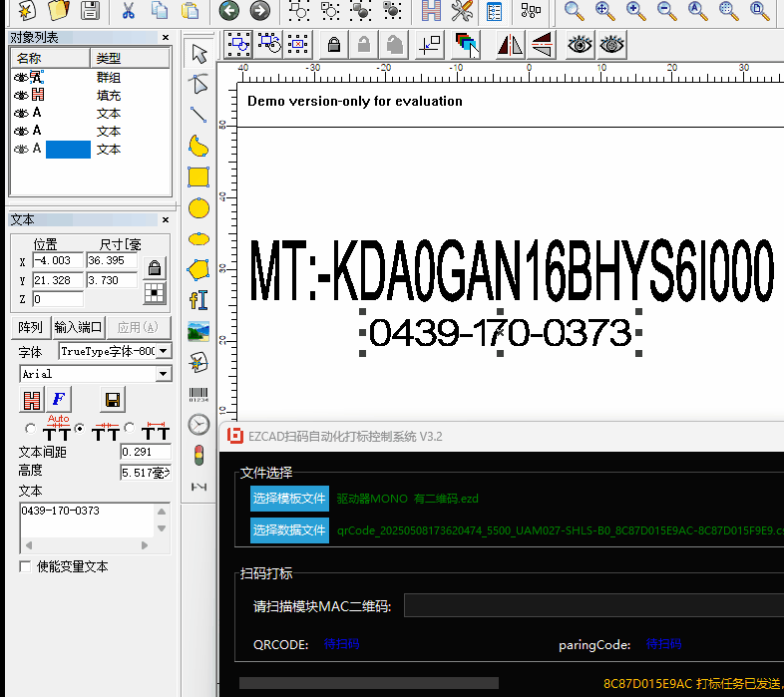Click the 名称 column header
This screenshot has height=697, width=784.
pos(51,58)
